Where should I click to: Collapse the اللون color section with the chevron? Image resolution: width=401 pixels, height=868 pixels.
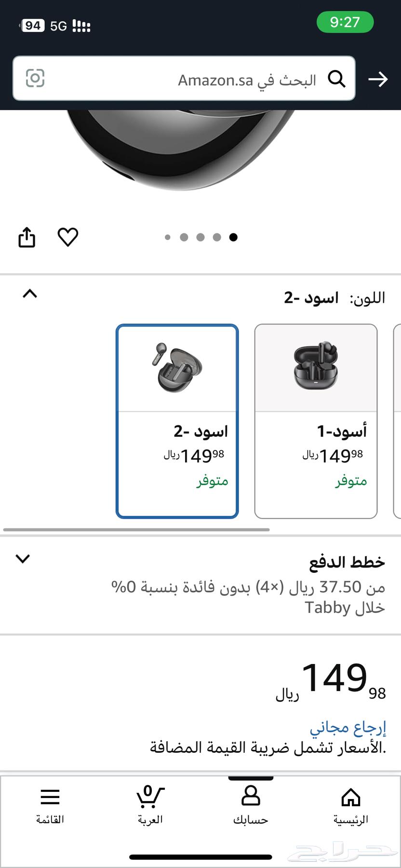click(x=30, y=294)
